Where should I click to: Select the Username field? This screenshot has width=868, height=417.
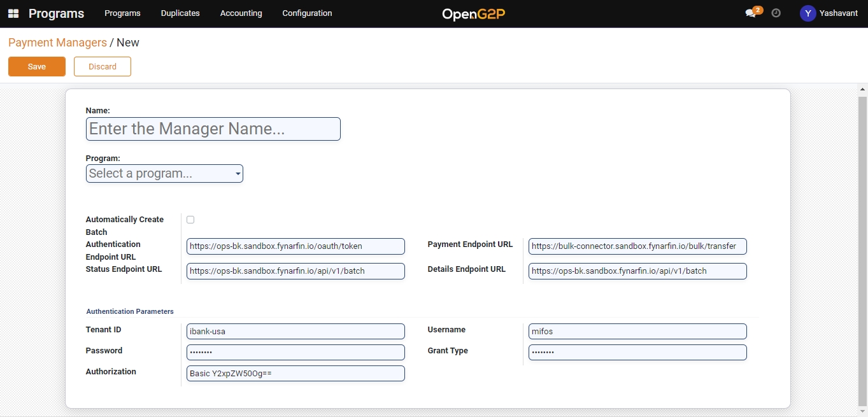(637, 332)
